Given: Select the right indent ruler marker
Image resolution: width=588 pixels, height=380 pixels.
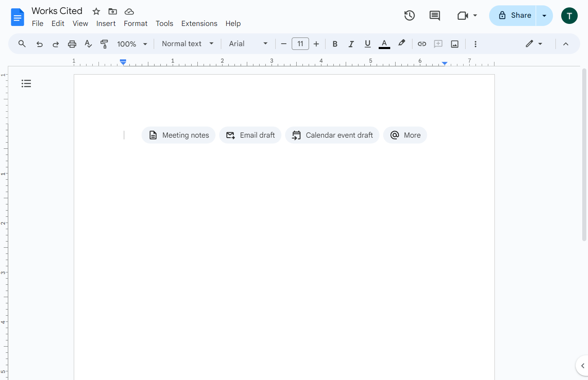Looking at the screenshot, I should (445, 63).
